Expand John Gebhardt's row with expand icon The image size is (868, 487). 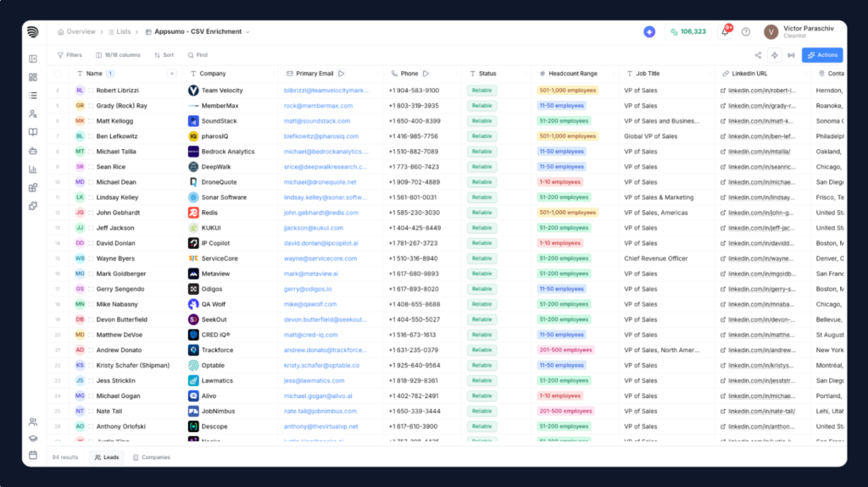91,213
